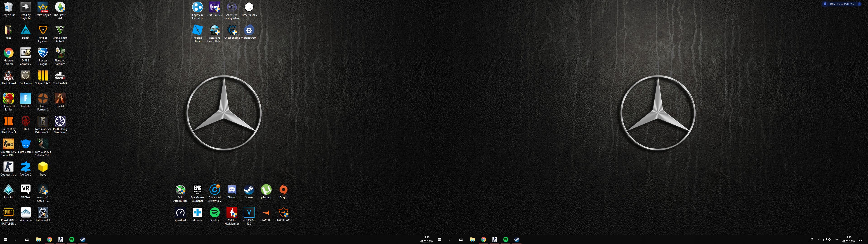Select the Speedtest desktop icon
Viewport: 868px width, 244px height.
pos(180,215)
